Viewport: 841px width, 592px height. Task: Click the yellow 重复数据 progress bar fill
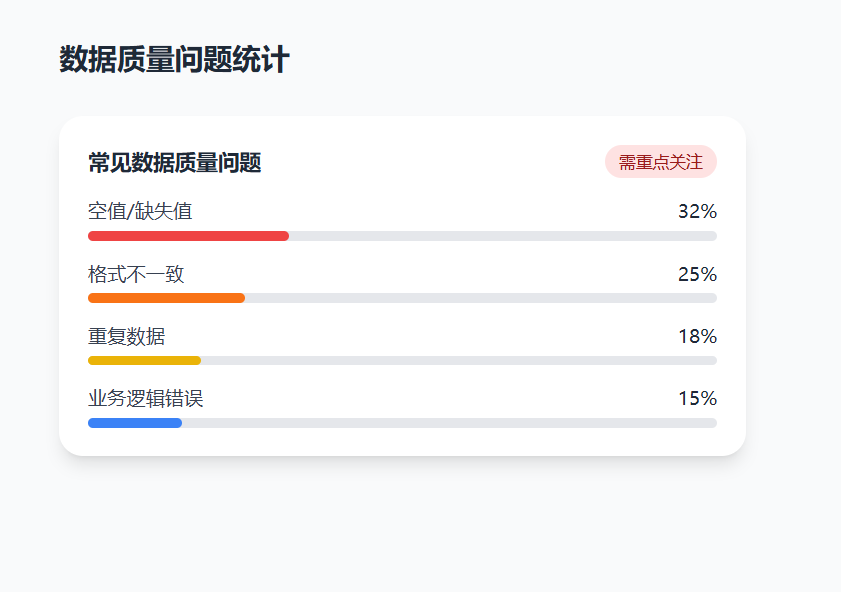[144, 360]
